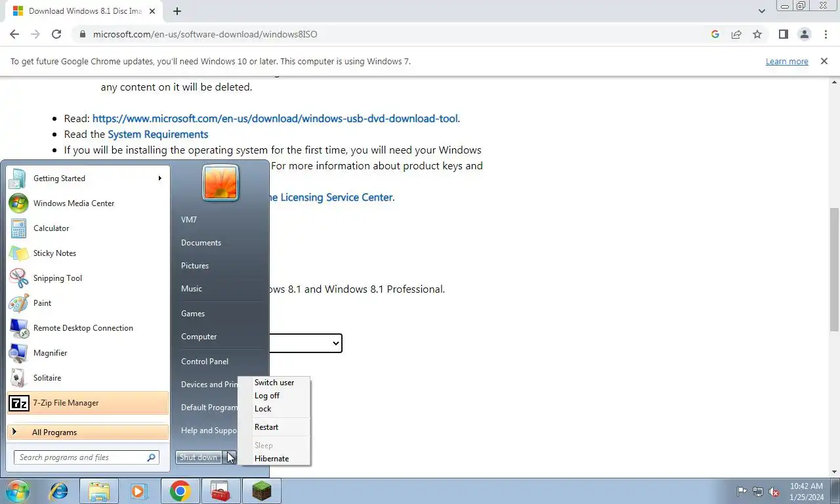
Task: Go back in Chrome
Action: pos(14,34)
